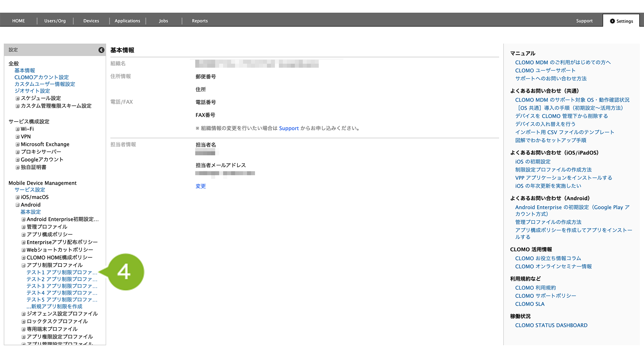Open the Reports menu
The height and width of the screenshot is (362, 644).
(200, 21)
